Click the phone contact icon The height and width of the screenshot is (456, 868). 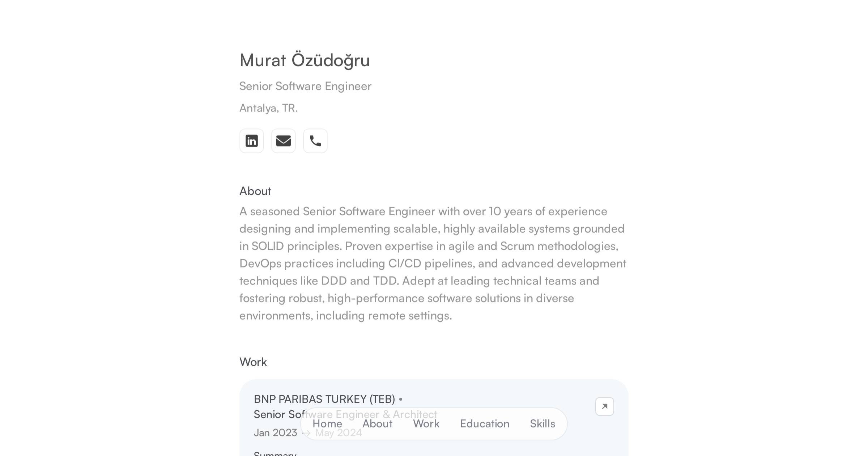(x=315, y=141)
